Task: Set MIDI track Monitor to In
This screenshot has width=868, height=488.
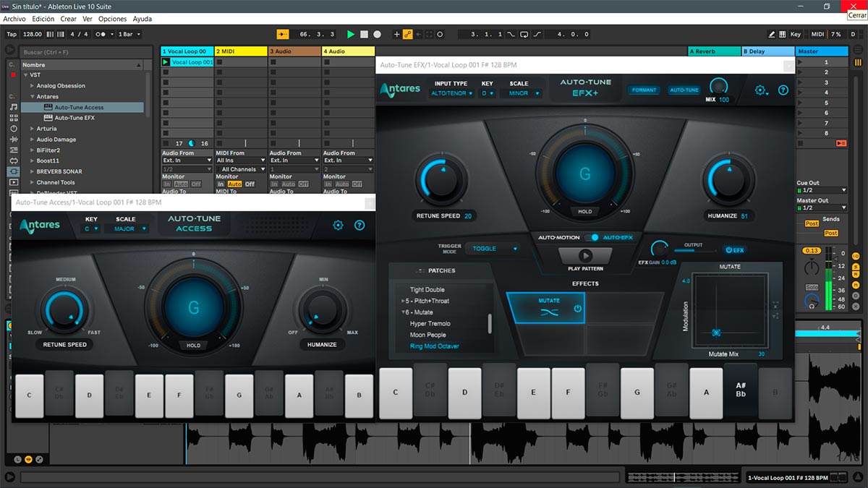Action: [221, 184]
